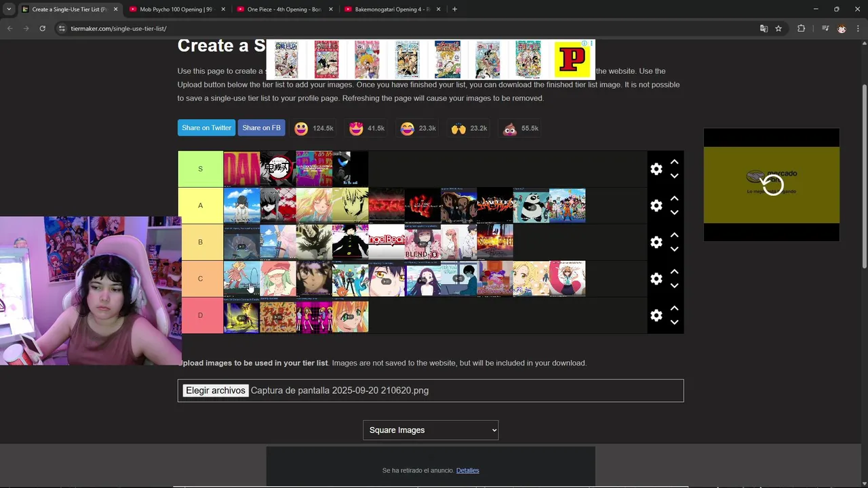Select the Blend S thumbnail in B tier
Screen dimensions: 868x488
(422, 242)
